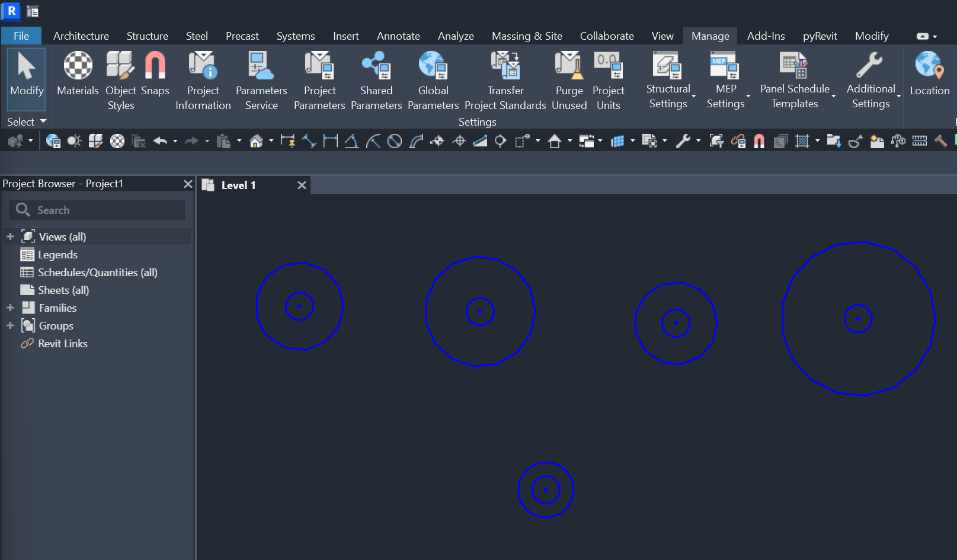Close the Project Browser panel
The height and width of the screenshot is (560, 957).
pos(188,184)
